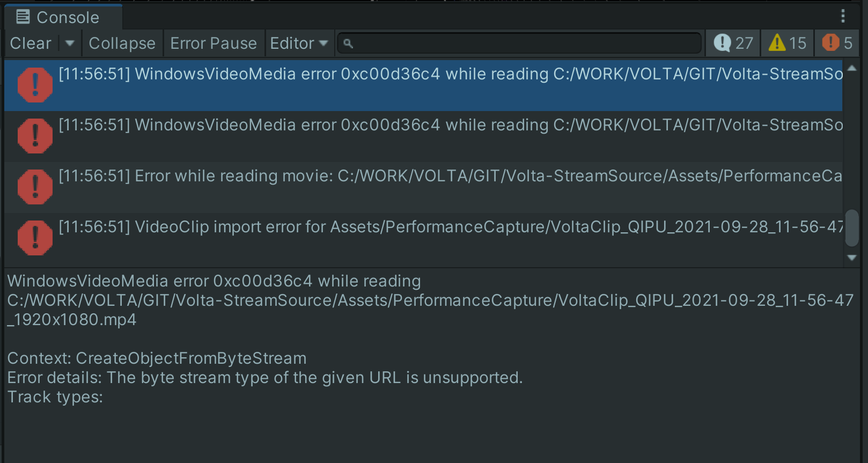Click the Clear button to empty the console
Screen dimensions: 868x463
point(30,43)
